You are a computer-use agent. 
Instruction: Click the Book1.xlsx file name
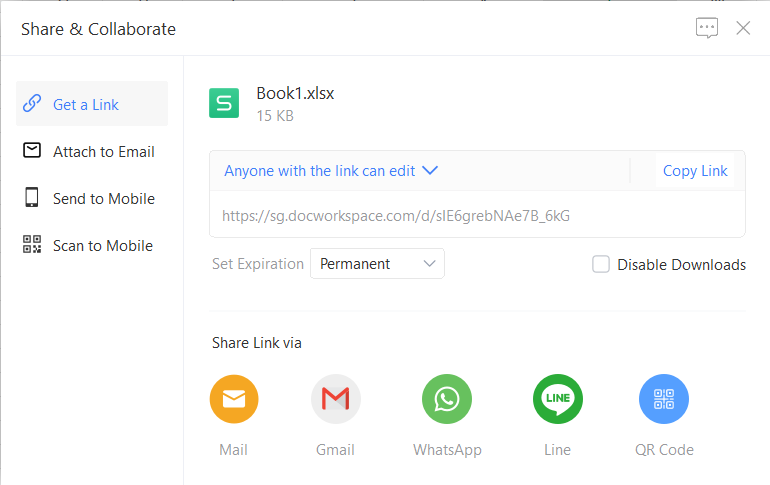coord(295,93)
